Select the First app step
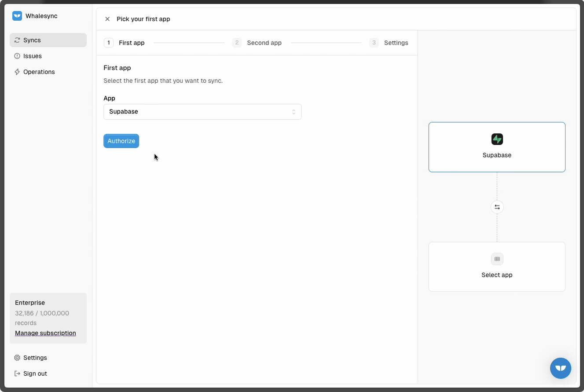 coord(125,43)
